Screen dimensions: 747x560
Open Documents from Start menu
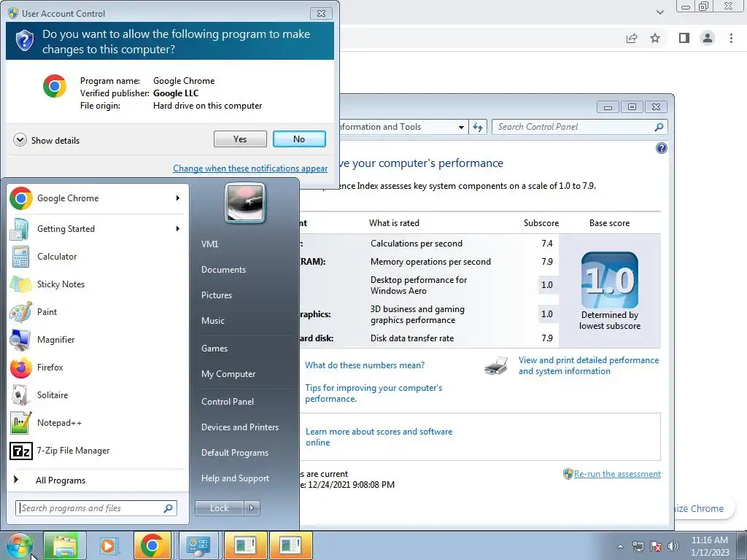[x=223, y=270]
